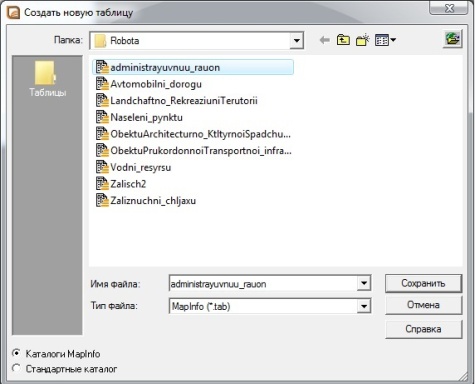Click the MapInfo workspace icon at top right
Image resolution: width=475 pixels, height=384 pixels.
pyautogui.click(x=452, y=39)
